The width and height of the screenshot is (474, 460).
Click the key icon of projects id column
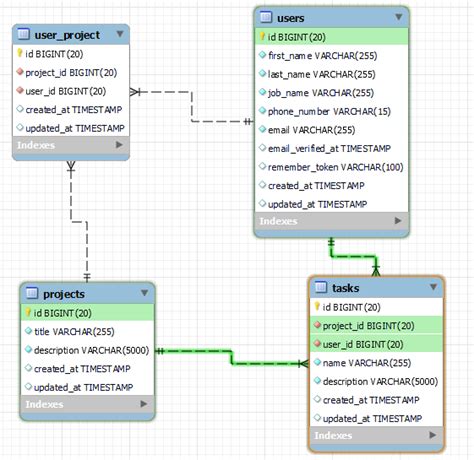coord(29,312)
